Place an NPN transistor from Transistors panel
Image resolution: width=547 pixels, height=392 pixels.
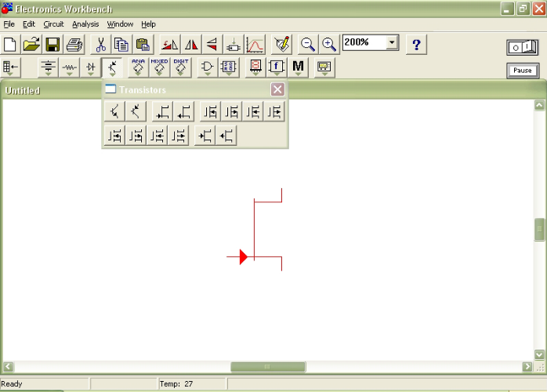(114, 111)
